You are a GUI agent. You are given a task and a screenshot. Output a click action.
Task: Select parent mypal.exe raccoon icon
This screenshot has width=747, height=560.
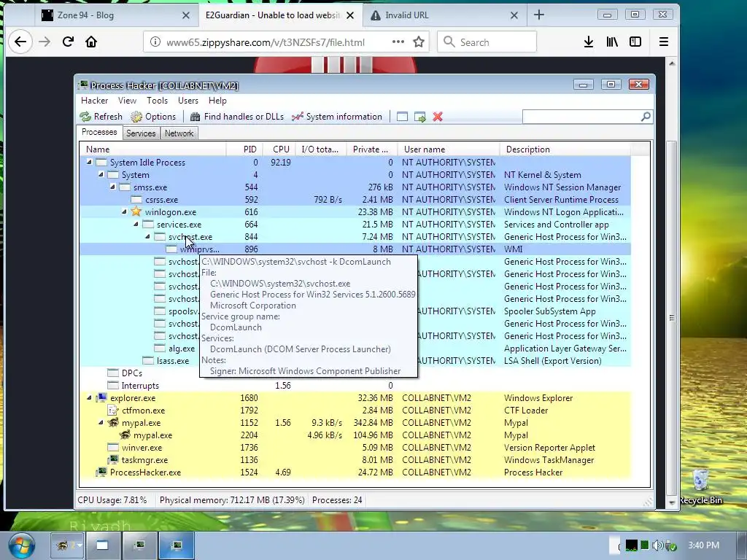point(113,422)
